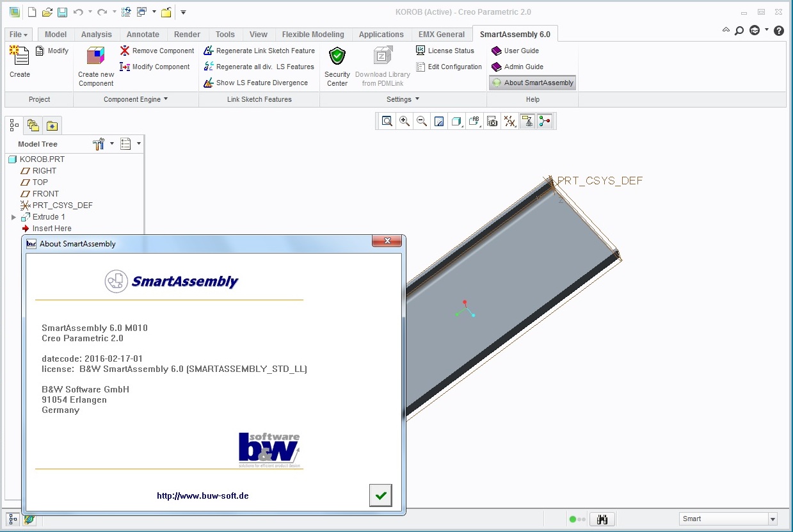The width and height of the screenshot is (793, 532).
Task: Toggle Spin center display in graphics toolbar
Action: (x=545, y=121)
